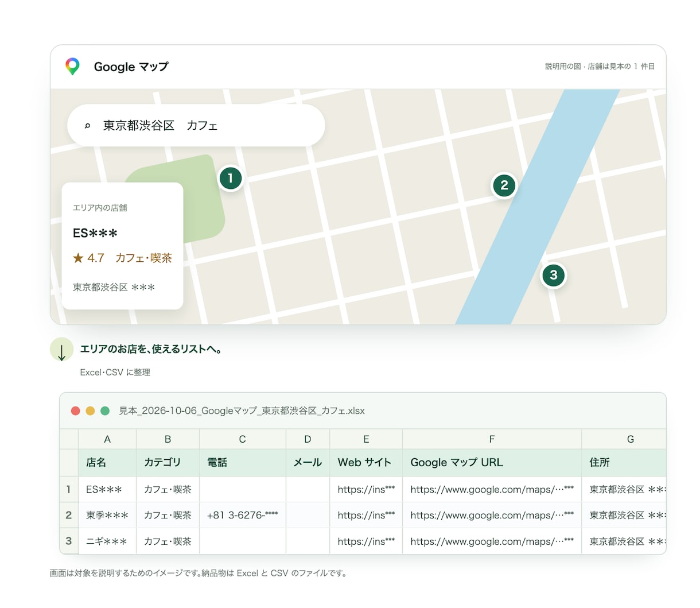Select row header 2

(x=69, y=515)
